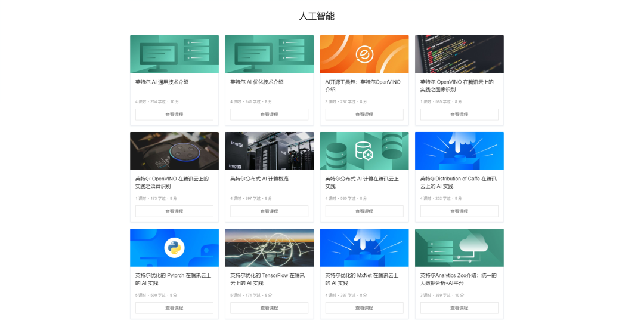Image resolution: width=644 pixels, height=320 pixels.
Task: Click stats "4 课时・264 学过・10 分"
Action: [x=157, y=101]
